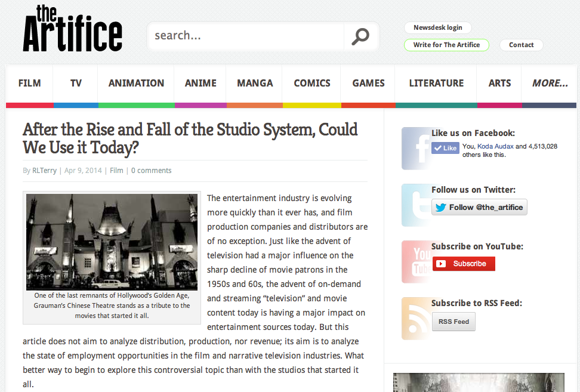Expand the MORE... navigation menu
Image resolution: width=580 pixels, height=392 pixels.
550,84
